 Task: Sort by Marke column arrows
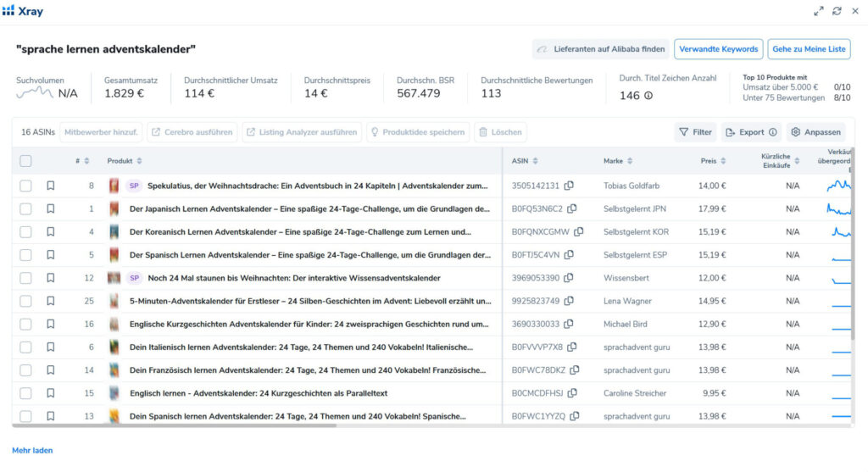[x=630, y=161]
